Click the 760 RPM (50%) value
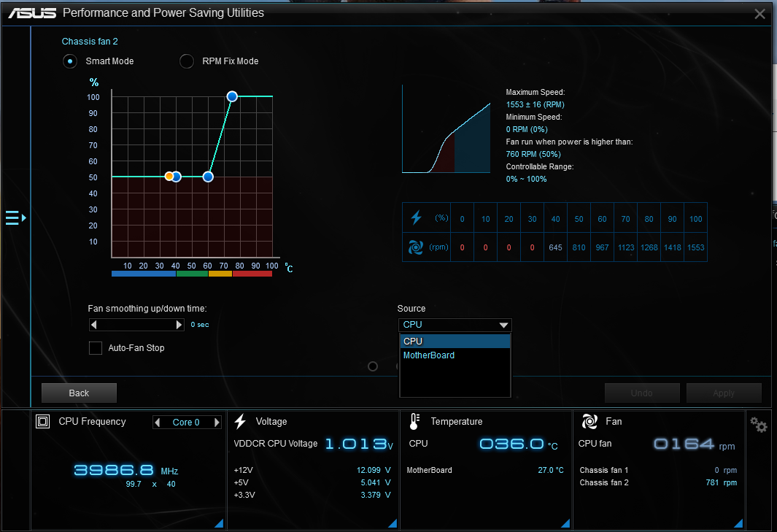 click(533, 154)
